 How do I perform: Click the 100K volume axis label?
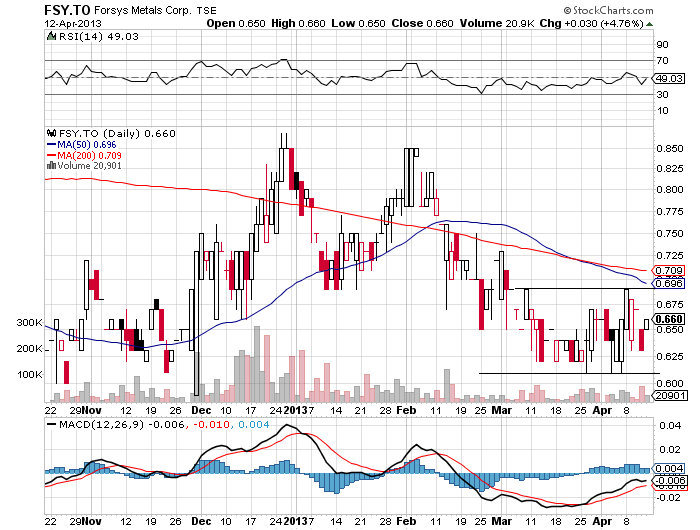tap(29, 374)
